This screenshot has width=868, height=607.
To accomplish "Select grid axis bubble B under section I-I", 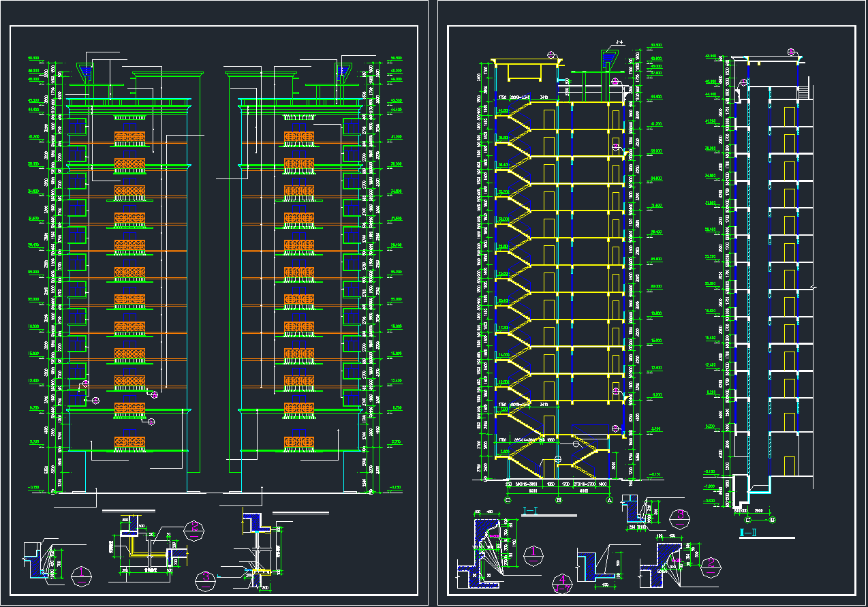I will tap(558, 500).
